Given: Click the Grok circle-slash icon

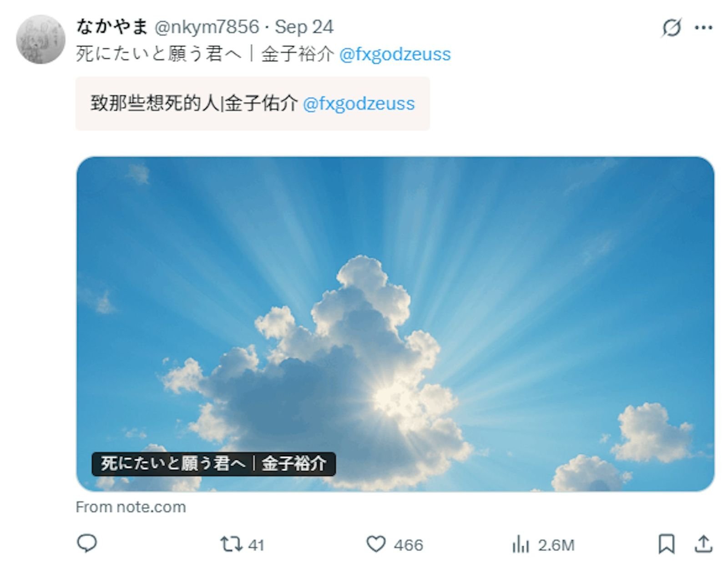Looking at the screenshot, I should click(672, 27).
